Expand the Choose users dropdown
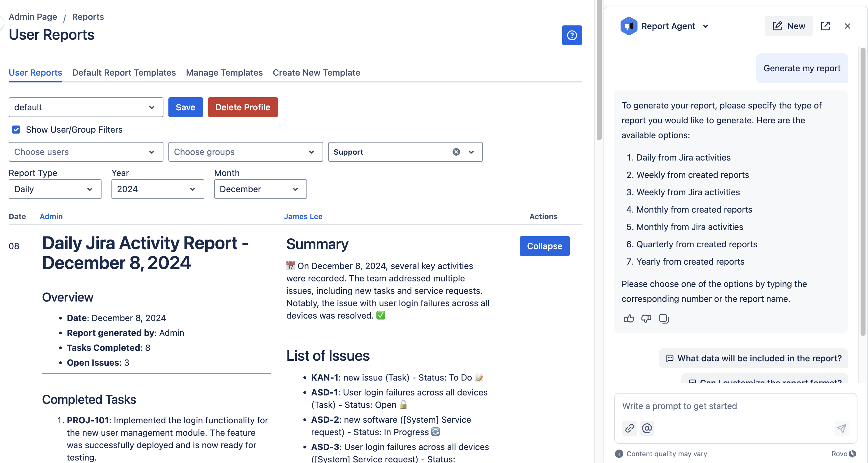Screen dimensions: 868x463 (85, 152)
